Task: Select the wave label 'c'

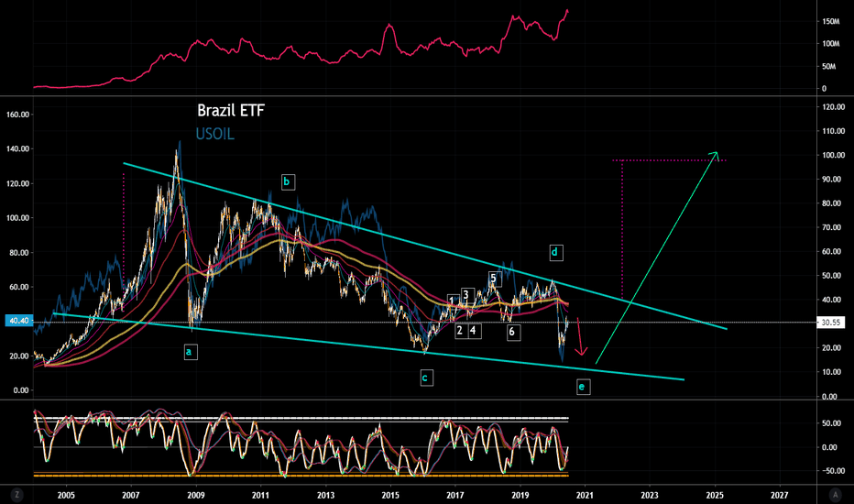Action: coord(426,378)
